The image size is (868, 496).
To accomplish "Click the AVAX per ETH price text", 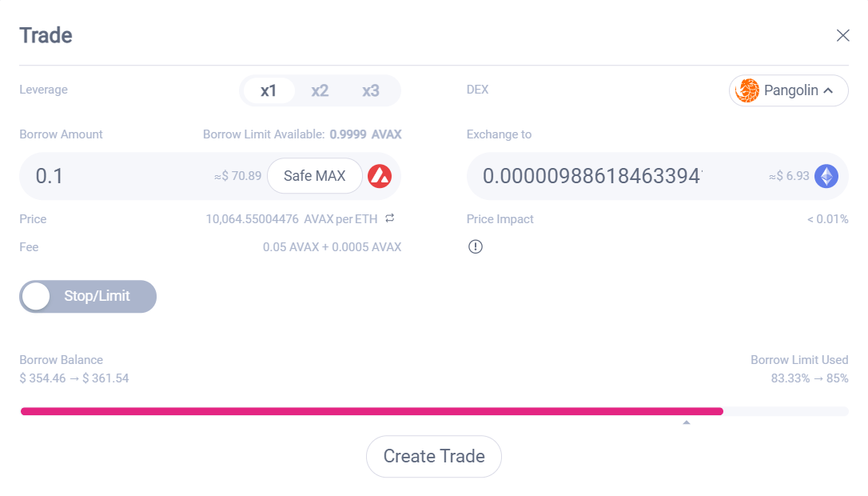I will (x=292, y=219).
